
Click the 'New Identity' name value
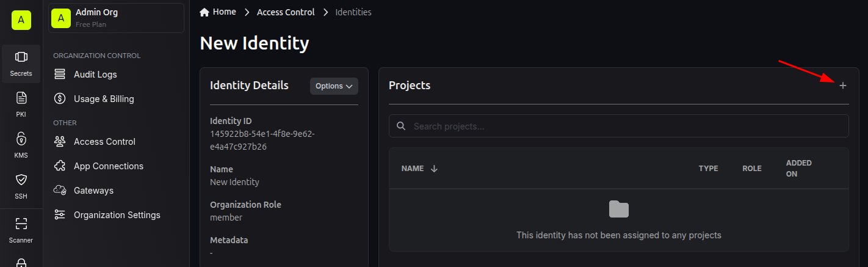tap(234, 182)
